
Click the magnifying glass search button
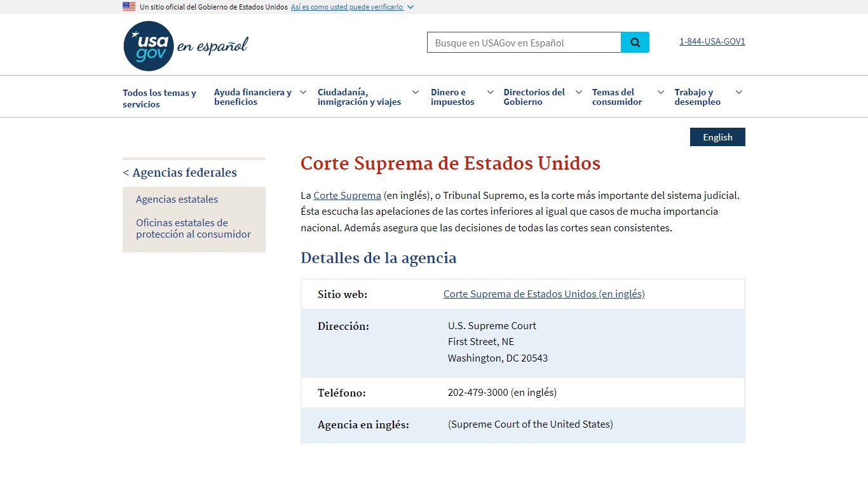coord(635,43)
